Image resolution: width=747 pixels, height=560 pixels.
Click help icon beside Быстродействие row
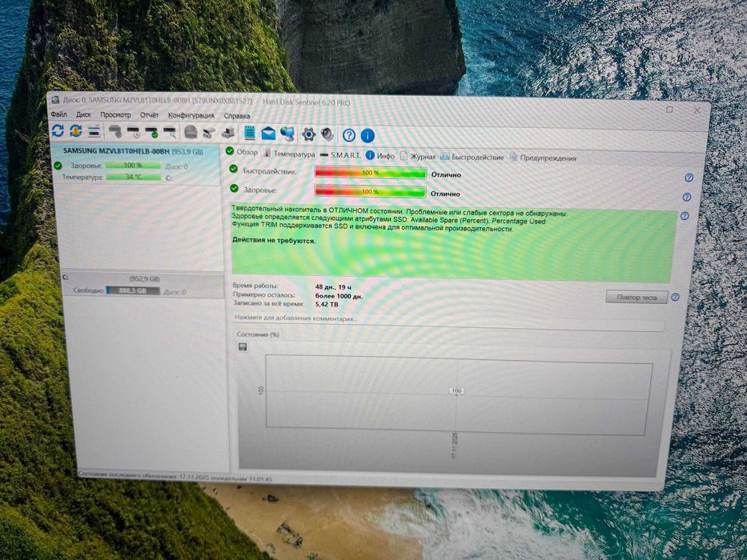point(689,178)
